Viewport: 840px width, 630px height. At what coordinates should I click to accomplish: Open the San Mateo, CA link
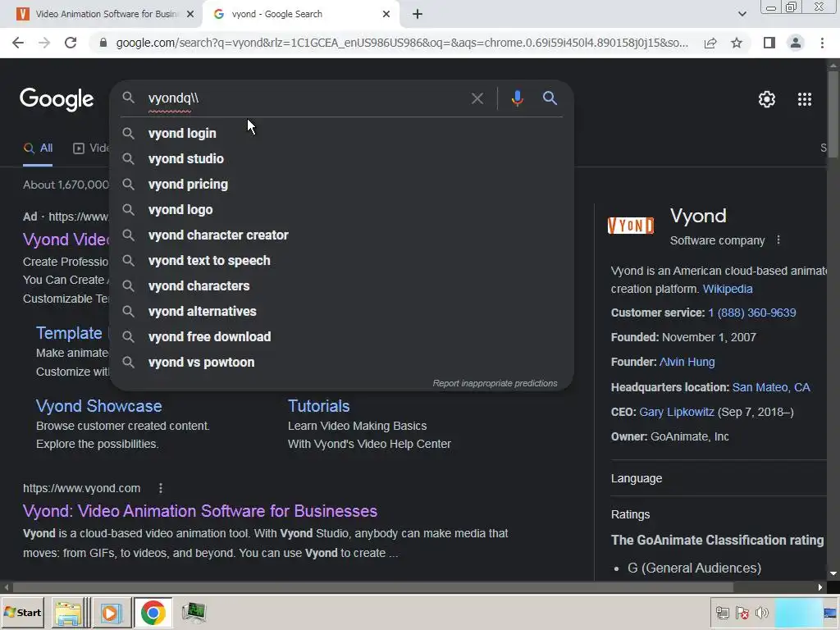(771, 387)
